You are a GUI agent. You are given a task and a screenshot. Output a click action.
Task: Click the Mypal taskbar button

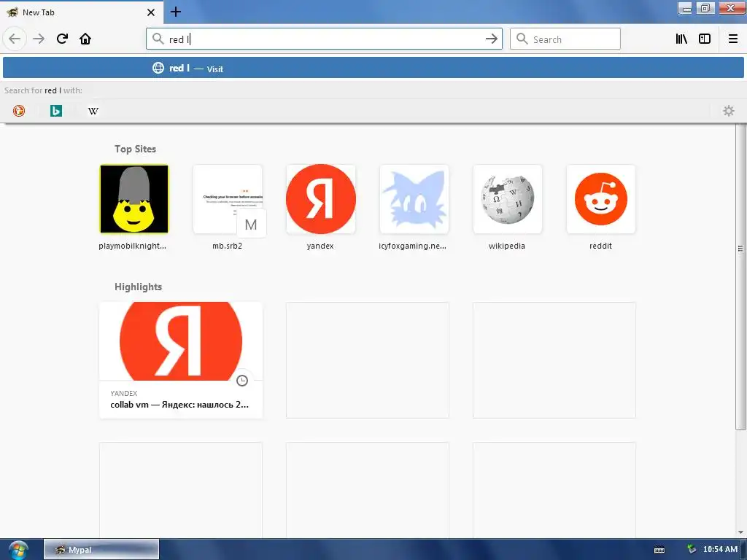pyautogui.click(x=101, y=550)
